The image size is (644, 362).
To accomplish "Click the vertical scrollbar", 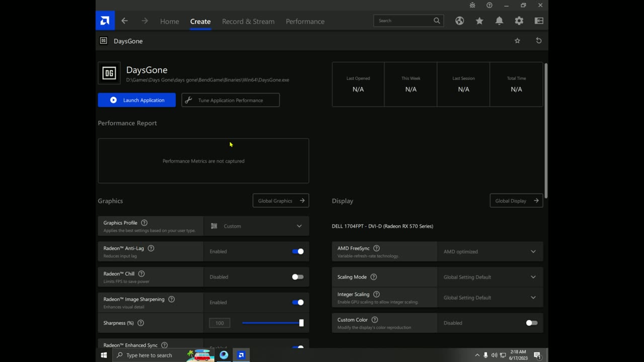I will tap(546, 131).
